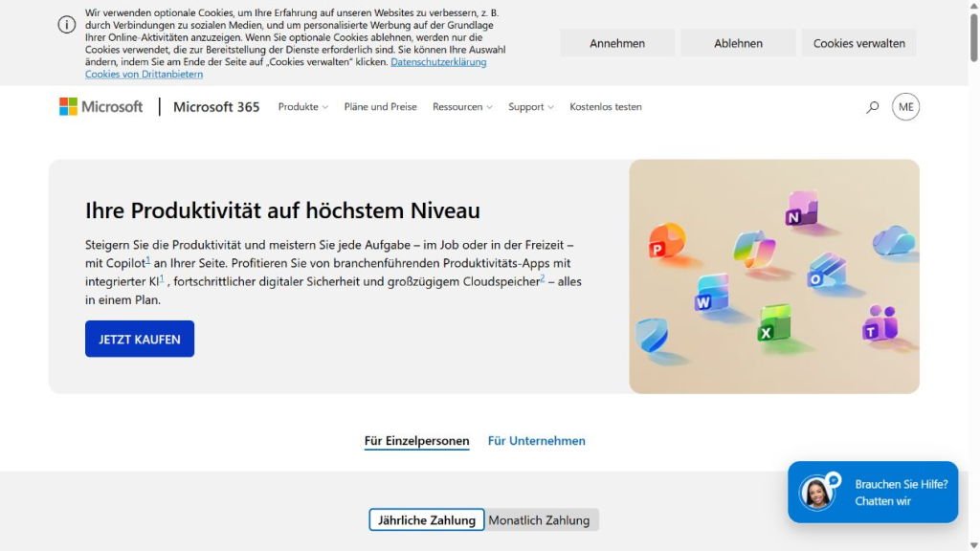Click the Annehmen cookie button
980x551 pixels.
click(x=617, y=43)
